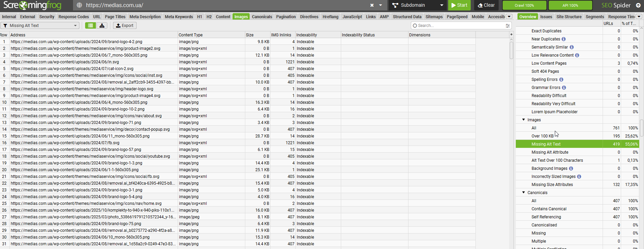
Task: Select Missing Alt Text in Overview
Action: [x=577, y=144]
